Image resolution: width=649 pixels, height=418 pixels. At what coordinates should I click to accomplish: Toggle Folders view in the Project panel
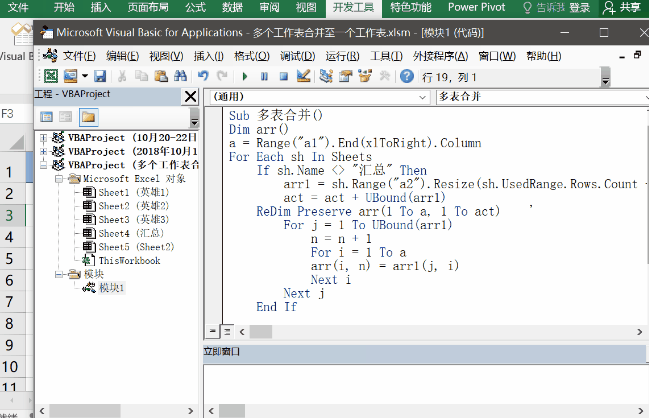tap(88, 117)
